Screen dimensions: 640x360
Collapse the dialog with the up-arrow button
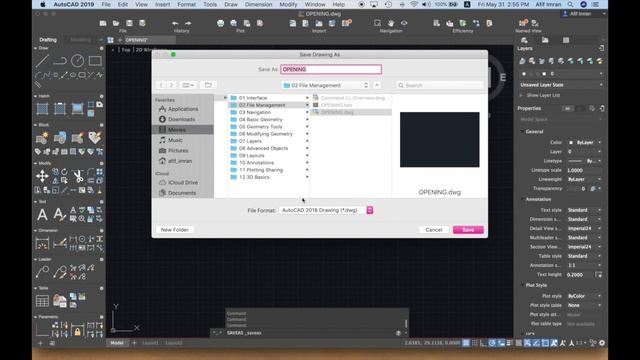click(x=377, y=85)
